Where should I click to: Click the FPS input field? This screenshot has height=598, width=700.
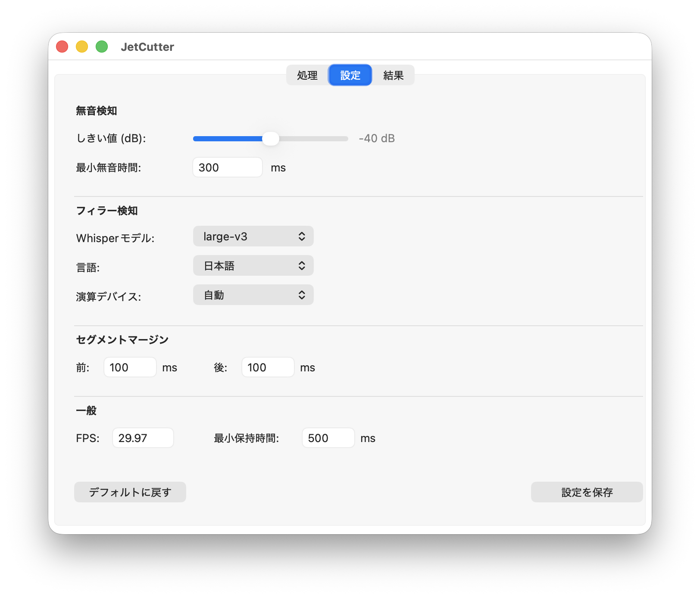click(x=143, y=438)
